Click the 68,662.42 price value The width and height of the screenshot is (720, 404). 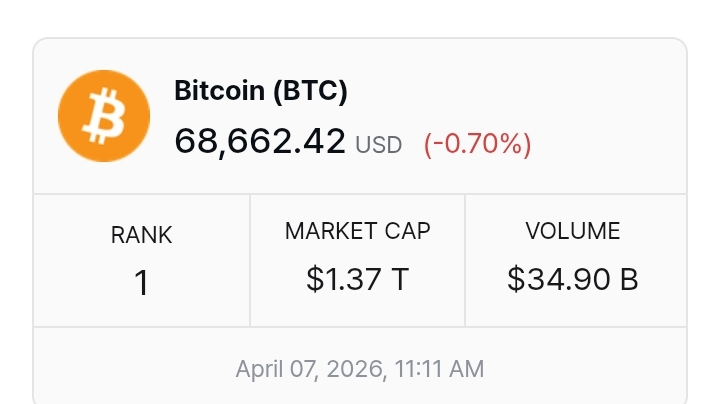click(x=260, y=142)
